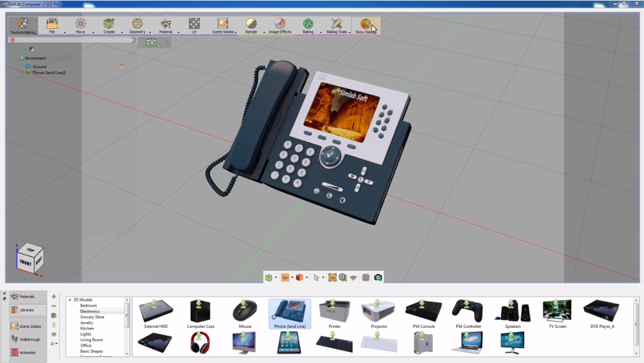The height and width of the screenshot is (363, 644).
Task: Click the fit-all zoom extents icon
Action: tap(333, 277)
